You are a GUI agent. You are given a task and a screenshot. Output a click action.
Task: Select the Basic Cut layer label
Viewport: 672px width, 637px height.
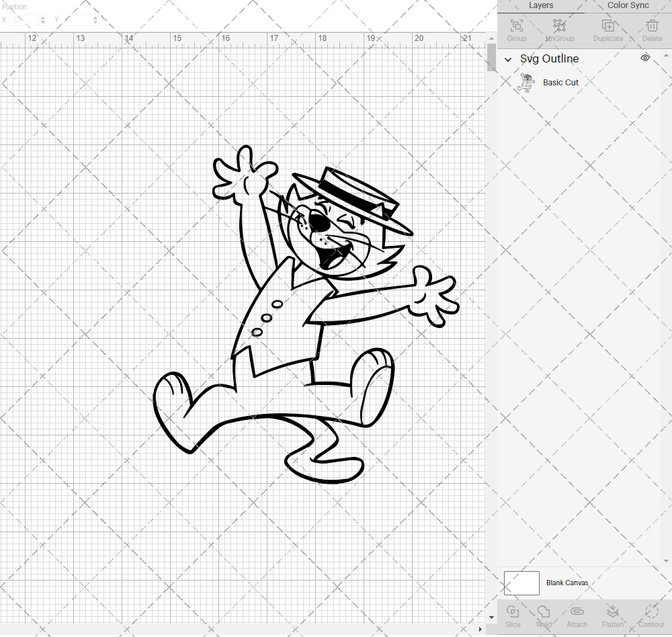560,83
